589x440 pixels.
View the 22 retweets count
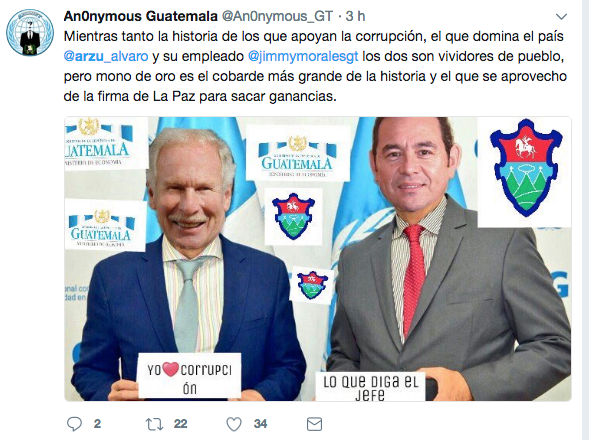pyautogui.click(x=180, y=424)
